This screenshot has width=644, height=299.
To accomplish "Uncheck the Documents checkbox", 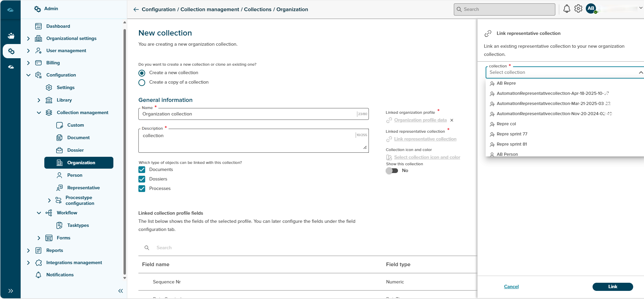I will [142, 170].
